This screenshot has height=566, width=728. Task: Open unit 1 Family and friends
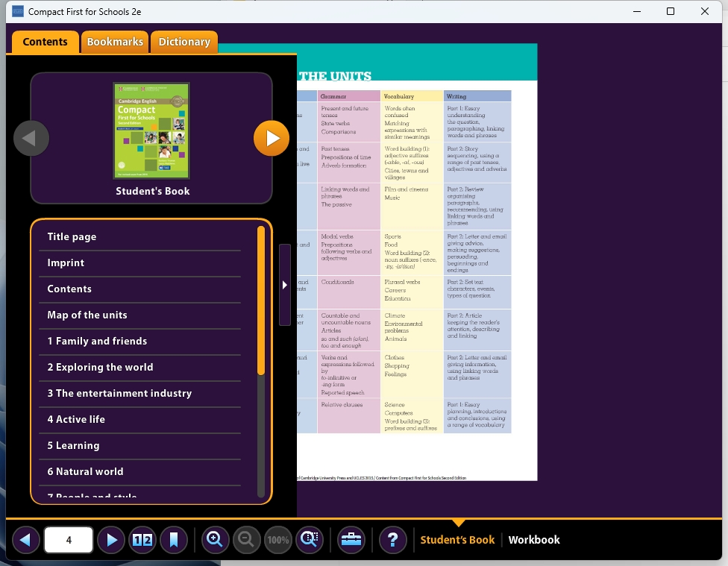139,341
